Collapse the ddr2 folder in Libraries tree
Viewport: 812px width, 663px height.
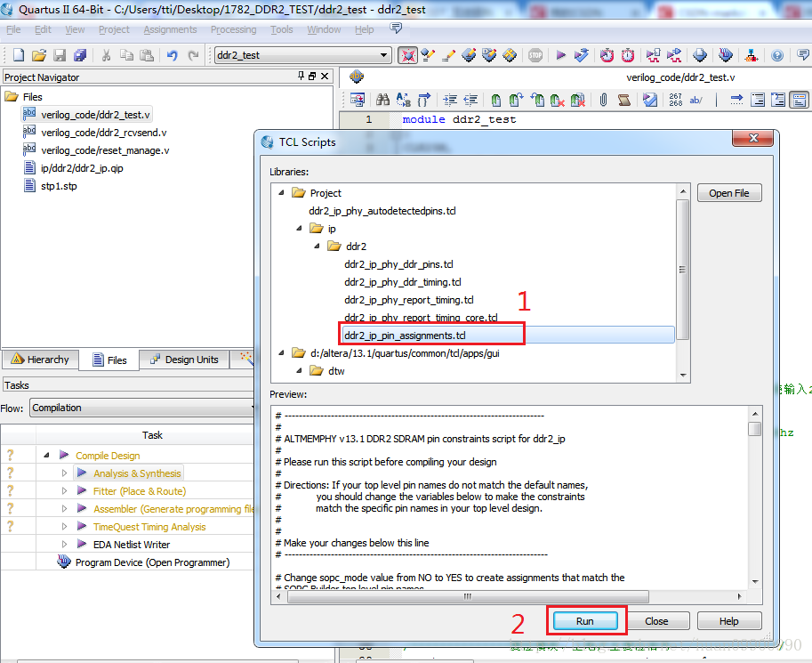point(317,246)
